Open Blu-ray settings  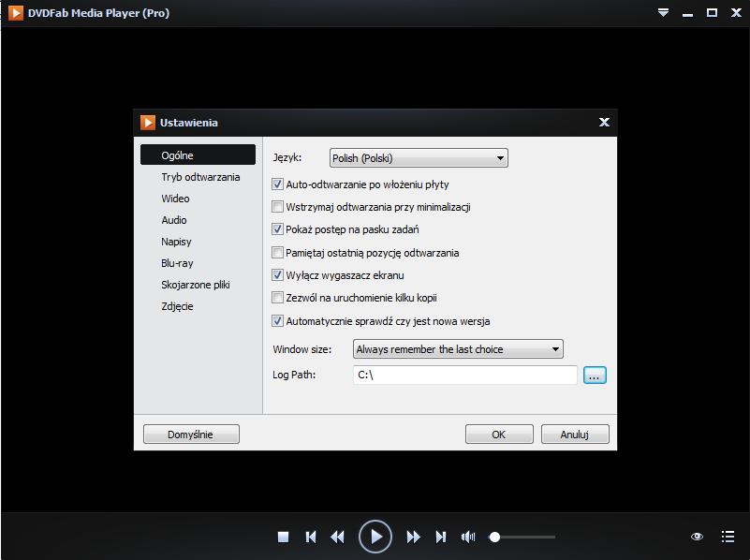click(x=177, y=263)
